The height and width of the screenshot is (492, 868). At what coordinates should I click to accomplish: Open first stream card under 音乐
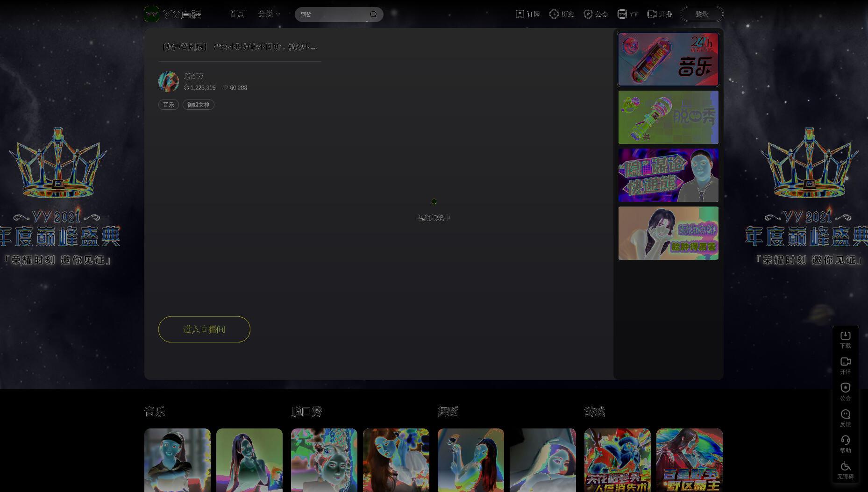(178, 460)
